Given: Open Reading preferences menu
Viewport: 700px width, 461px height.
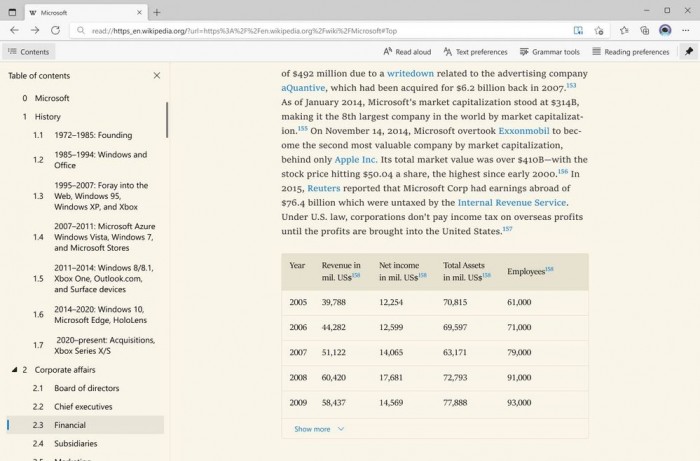Looking at the screenshot, I should pyautogui.click(x=630, y=52).
